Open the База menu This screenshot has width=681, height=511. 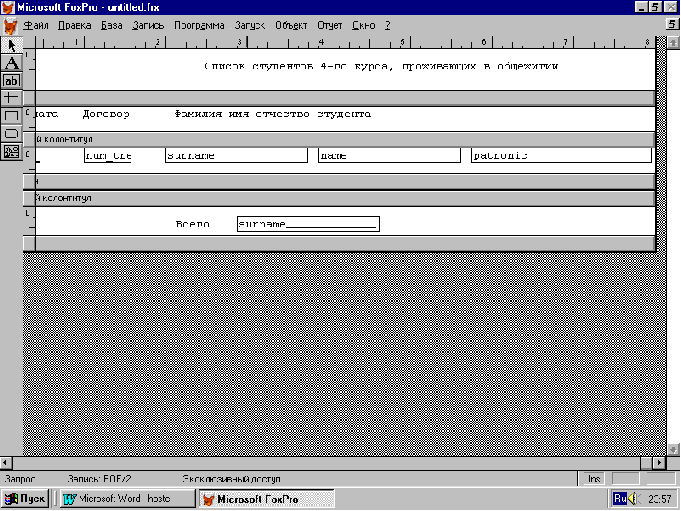(112, 26)
